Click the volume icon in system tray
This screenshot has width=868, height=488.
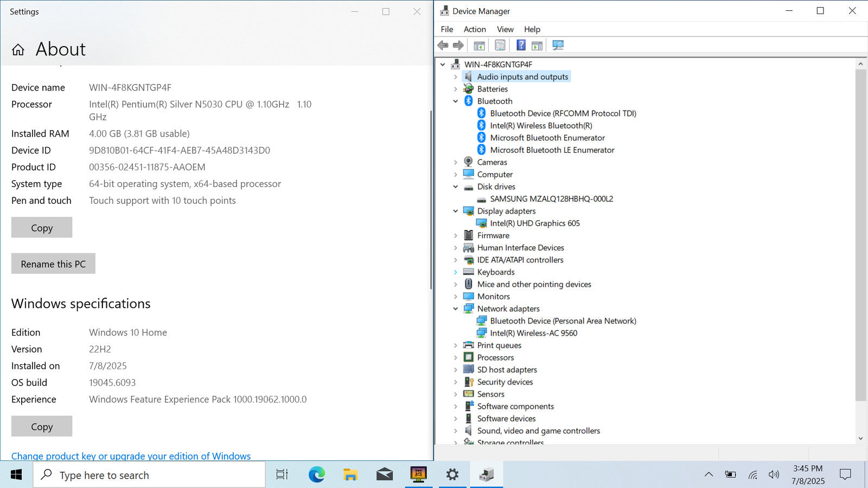(774, 475)
